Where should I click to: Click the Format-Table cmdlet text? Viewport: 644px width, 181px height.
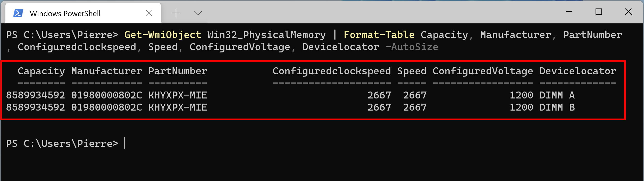[x=379, y=35]
